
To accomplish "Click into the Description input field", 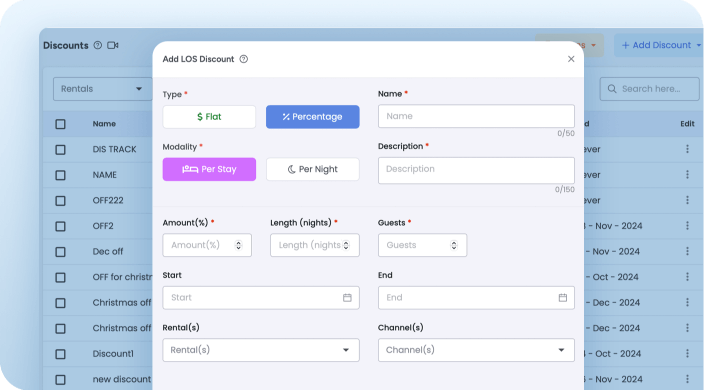I will [x=476, y=170].
